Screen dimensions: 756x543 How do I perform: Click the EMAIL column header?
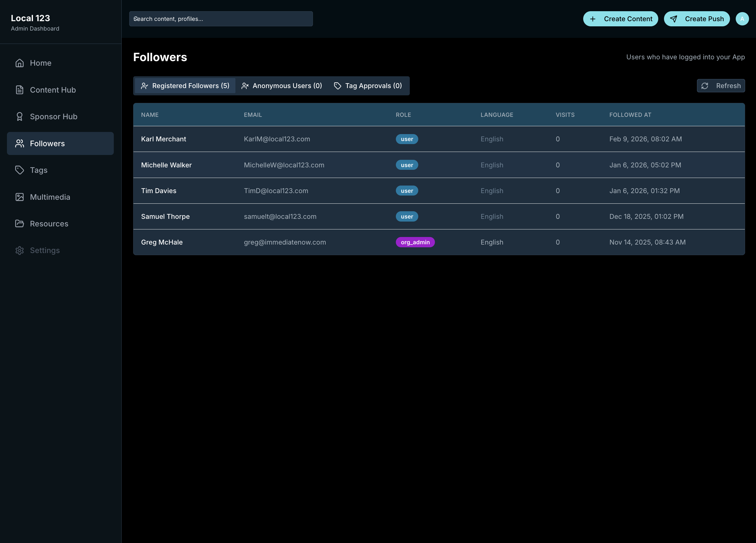253,115
